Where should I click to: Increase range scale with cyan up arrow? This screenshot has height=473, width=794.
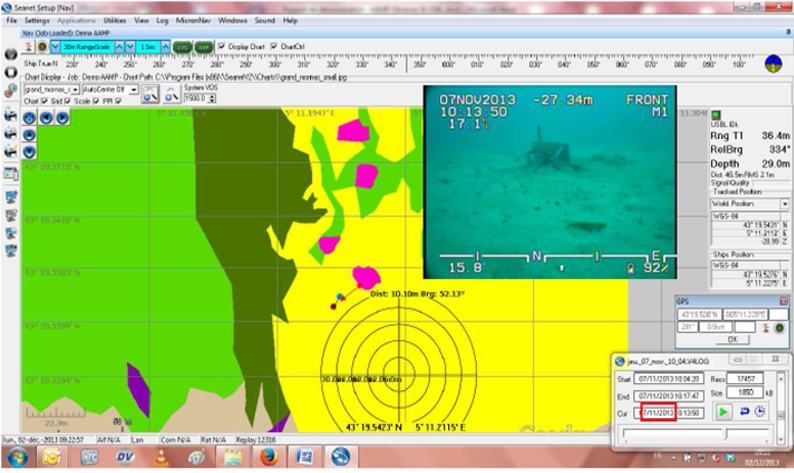point(119,47)
